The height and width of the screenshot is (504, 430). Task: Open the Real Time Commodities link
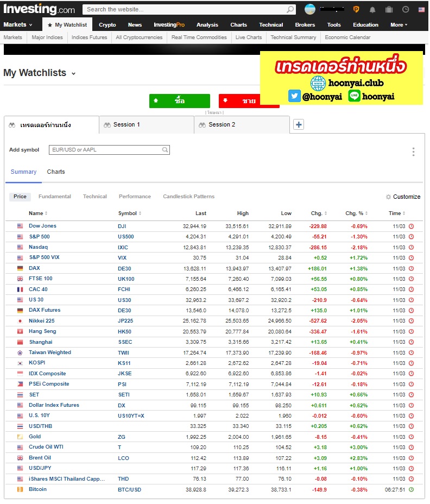pos(199,37)
